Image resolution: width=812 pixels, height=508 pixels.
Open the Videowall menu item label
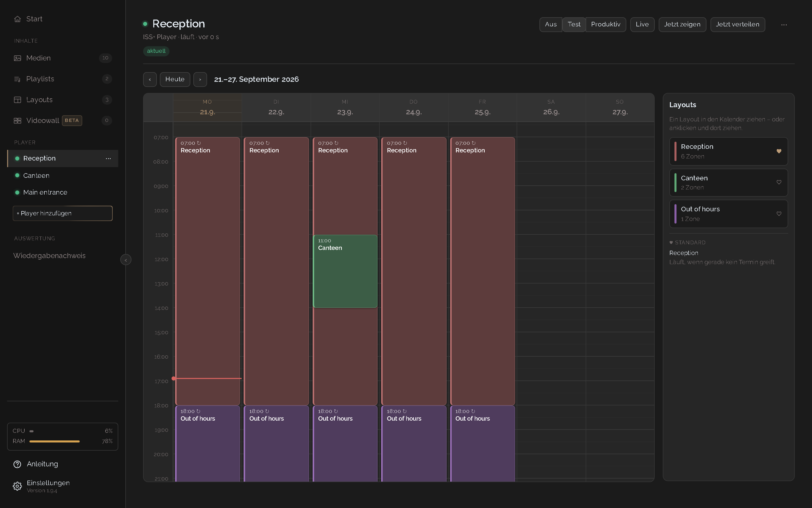[43, 121]
